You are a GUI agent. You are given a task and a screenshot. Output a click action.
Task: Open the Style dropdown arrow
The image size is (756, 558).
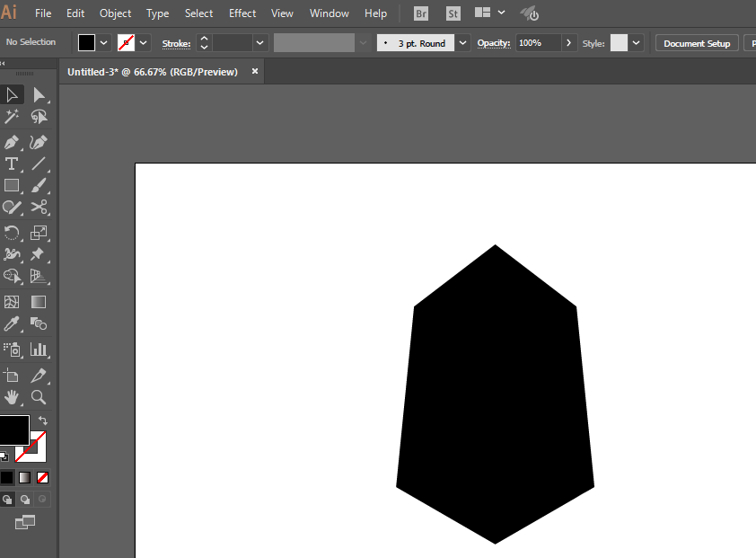(x=636, y=43)
